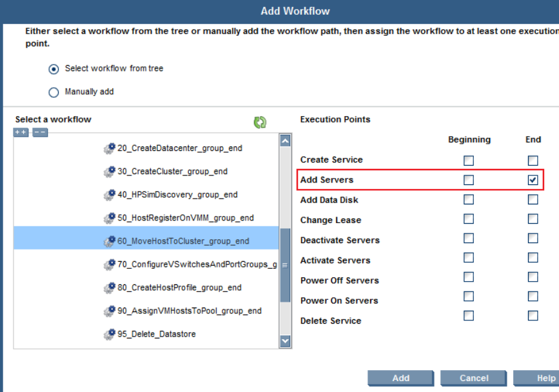Select the Manually add radio button
The image size is (559, 392).
[54, 92]
